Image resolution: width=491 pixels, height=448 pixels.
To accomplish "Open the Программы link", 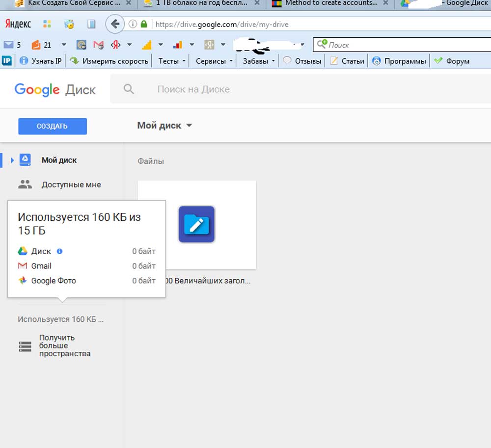I will (x=399, y=61).
